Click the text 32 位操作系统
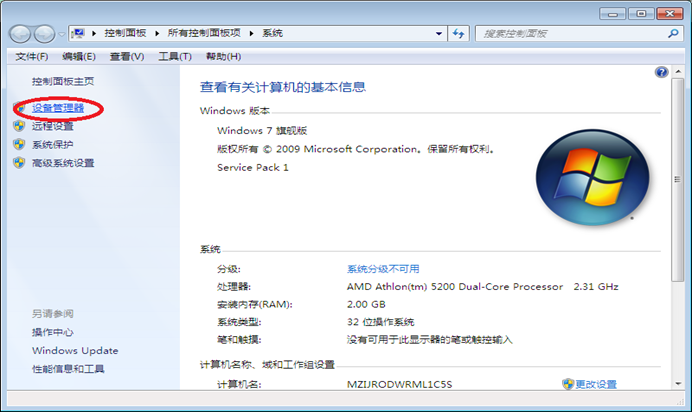Viewport: 692px width, 412px height. pos(380,322)
